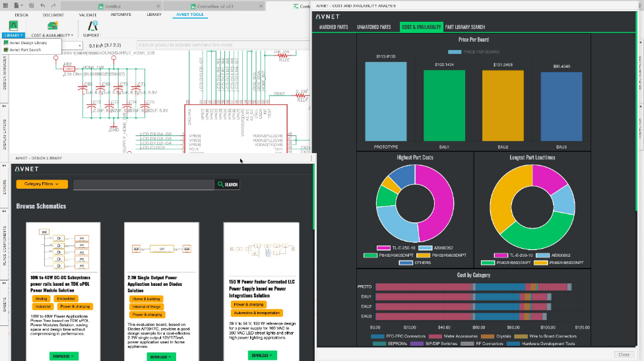This screenshot has height=361, width=644.
Task: Switch to the VALIDATE ribbon tab
Action: (88, 15)
